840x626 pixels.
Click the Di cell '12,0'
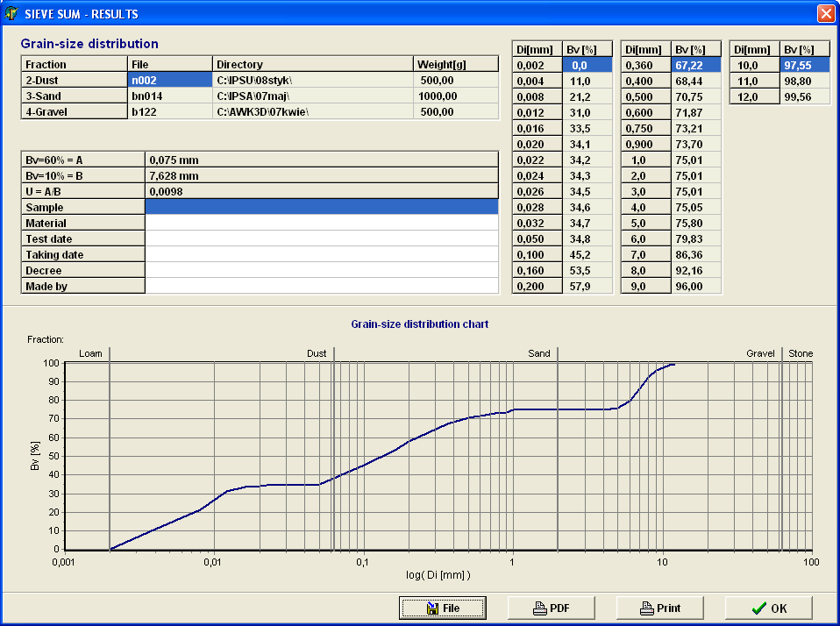pyautogui.click(x=754, y=97)
